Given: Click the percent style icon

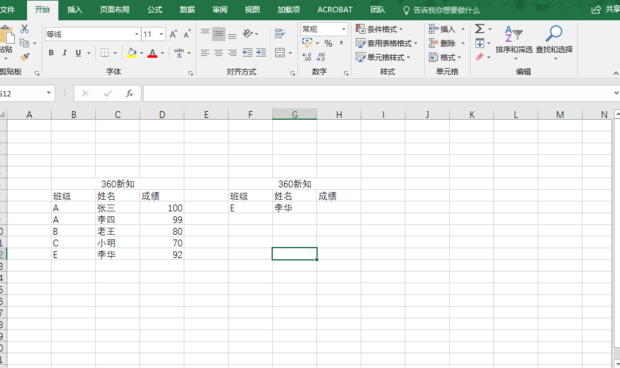Looking at the screenshot, I should point(328,43).
